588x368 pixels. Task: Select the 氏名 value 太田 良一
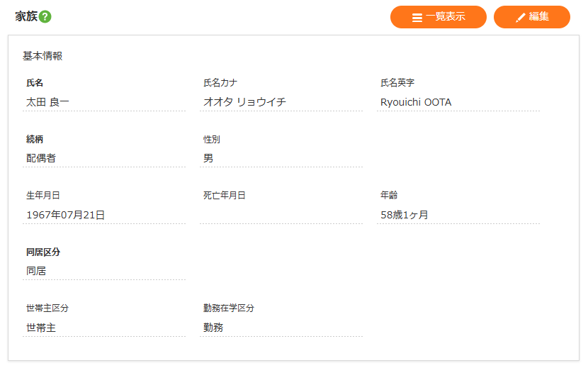[x=48, y=102]
